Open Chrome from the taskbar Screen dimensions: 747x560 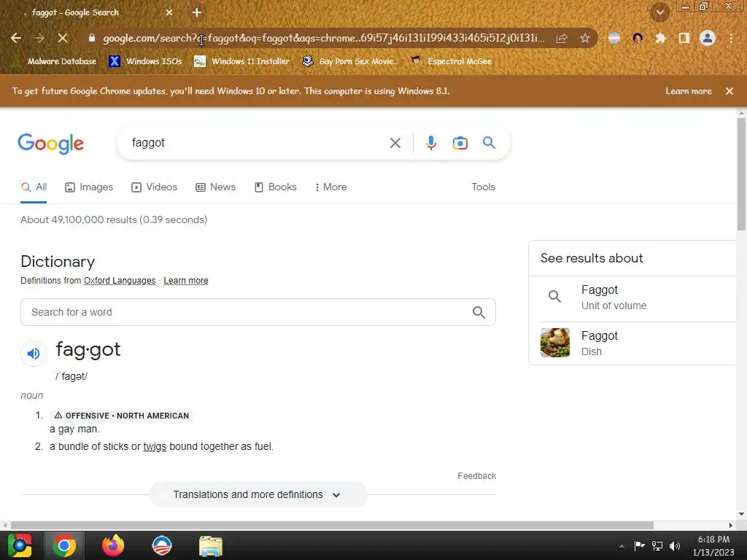(64, 545)
